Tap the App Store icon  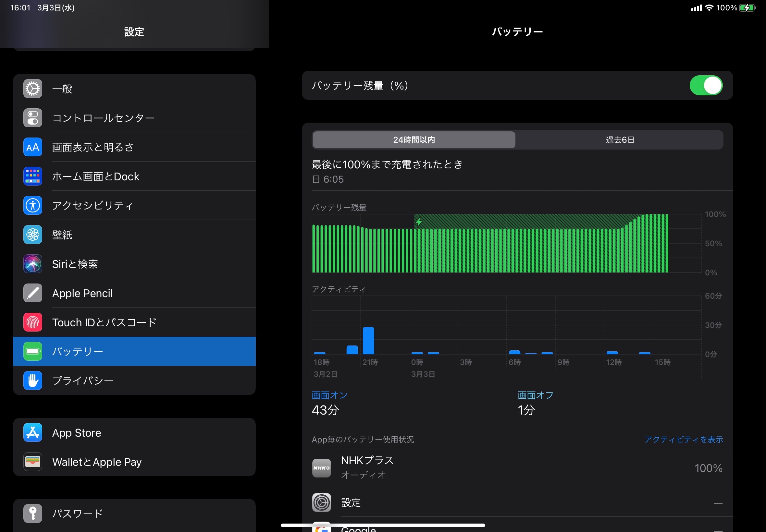click(x=33, y=432)
